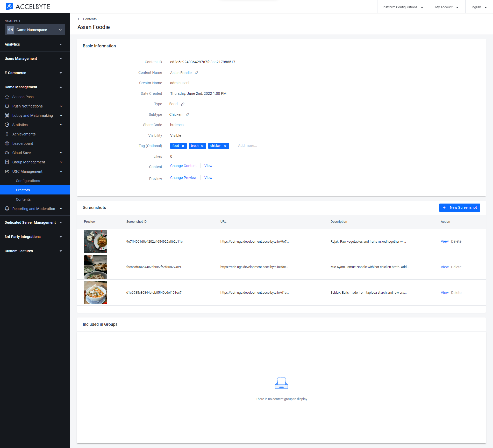Click pencil icon next to Subtype Chicken
This screenshot has width=493, height=448.
[x=188, y=114]
